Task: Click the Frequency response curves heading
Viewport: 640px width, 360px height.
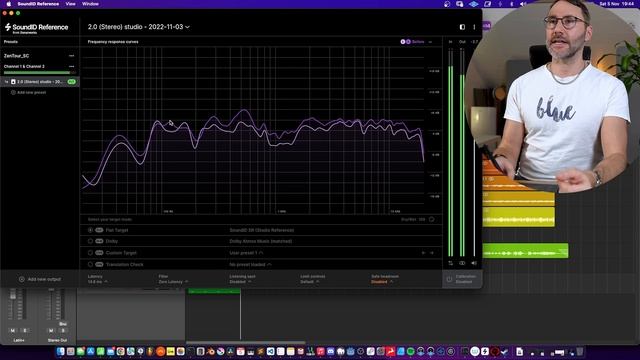Action: [x=113, y=42]
